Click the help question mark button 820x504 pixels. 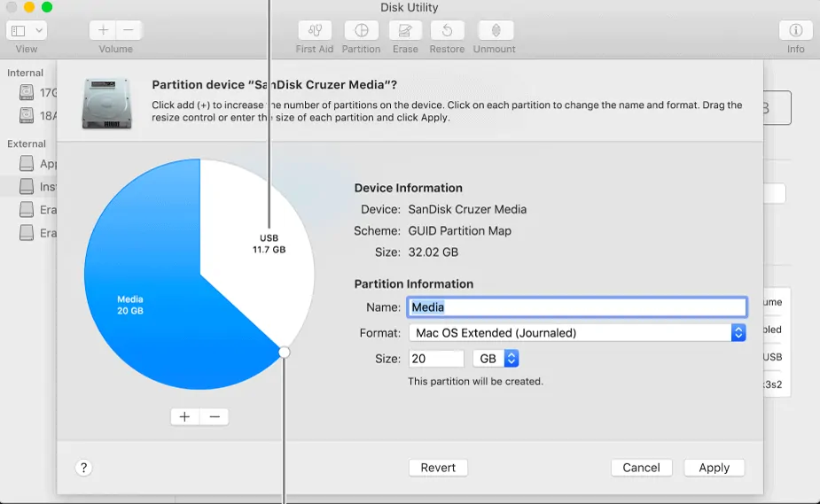point(84,468)
